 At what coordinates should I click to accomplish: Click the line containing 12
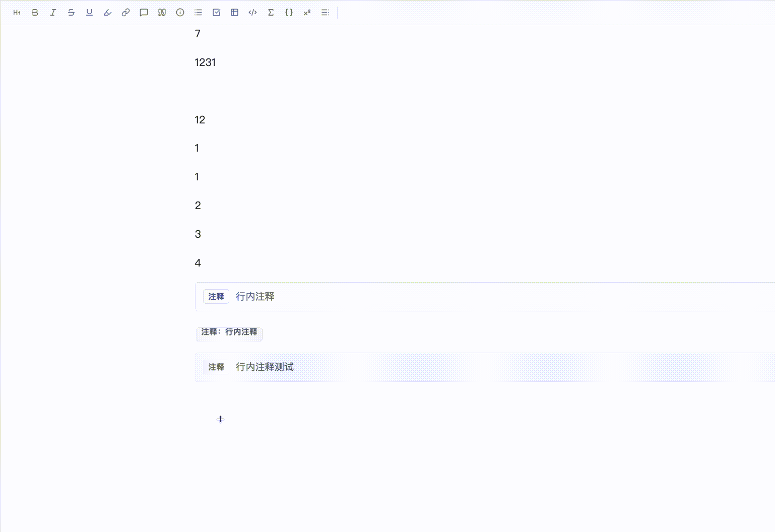click(x=200, y=120)
